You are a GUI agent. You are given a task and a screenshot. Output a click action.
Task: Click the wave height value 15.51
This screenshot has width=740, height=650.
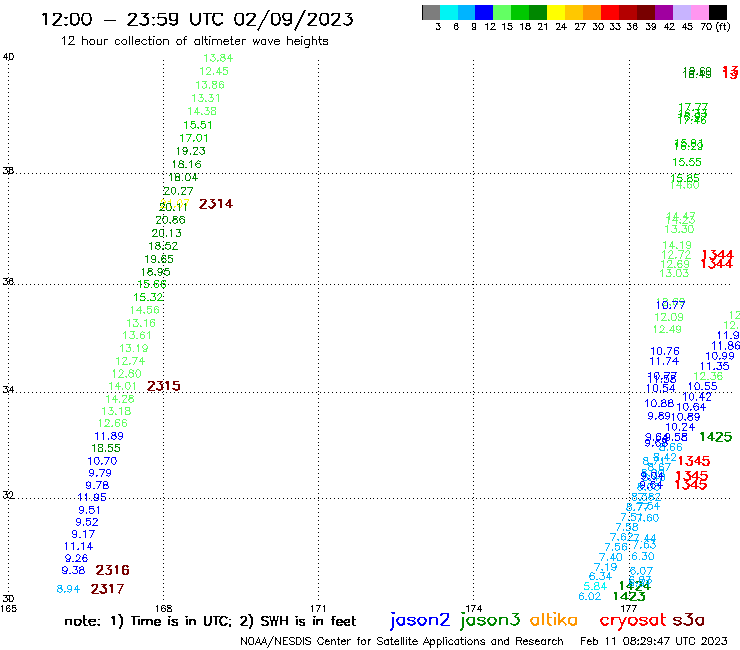(198, 125)
